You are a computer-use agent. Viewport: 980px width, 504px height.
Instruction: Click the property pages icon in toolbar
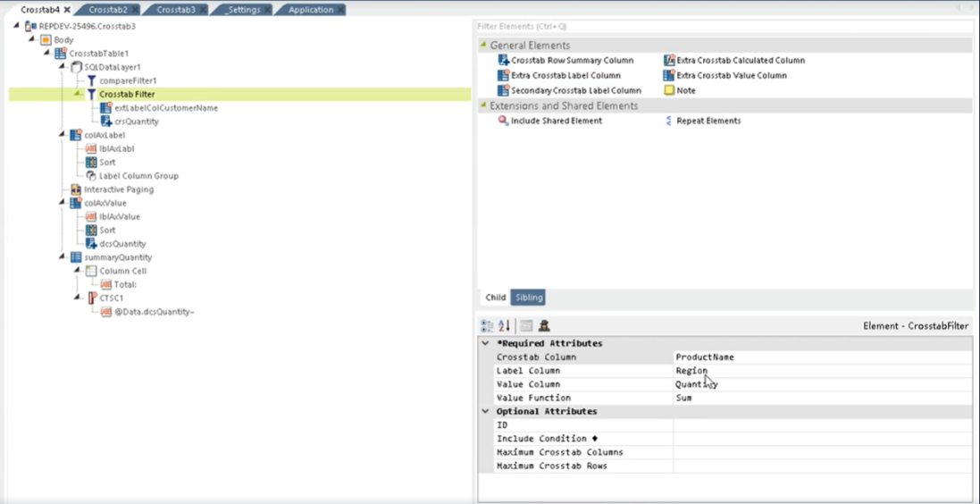click(x=526, y=325)
